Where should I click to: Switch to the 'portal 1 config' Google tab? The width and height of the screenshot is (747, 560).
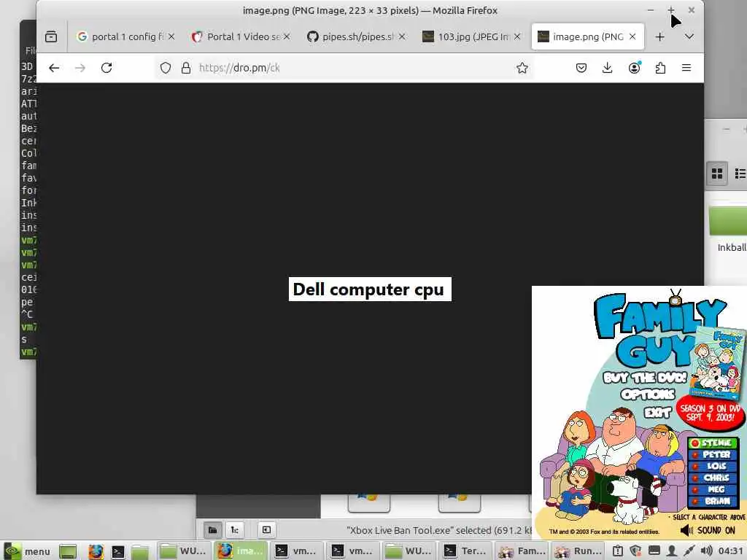[120, 36]
